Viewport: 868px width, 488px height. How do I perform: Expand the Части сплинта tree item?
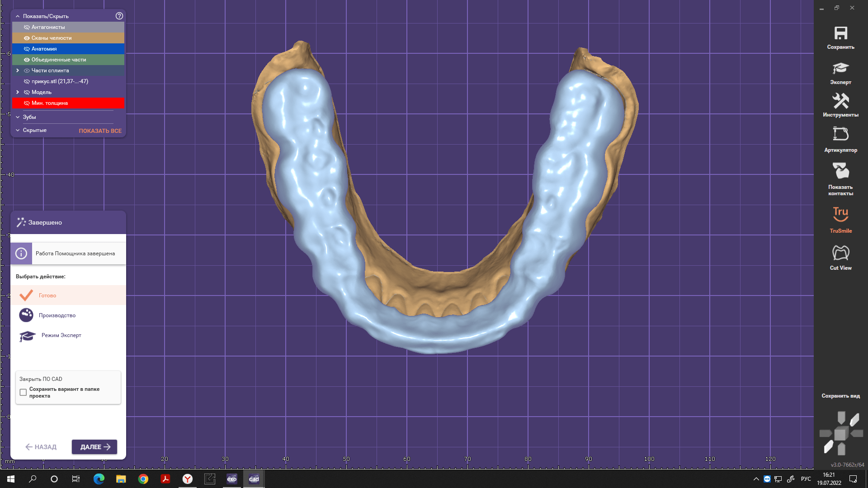[18, 70]
